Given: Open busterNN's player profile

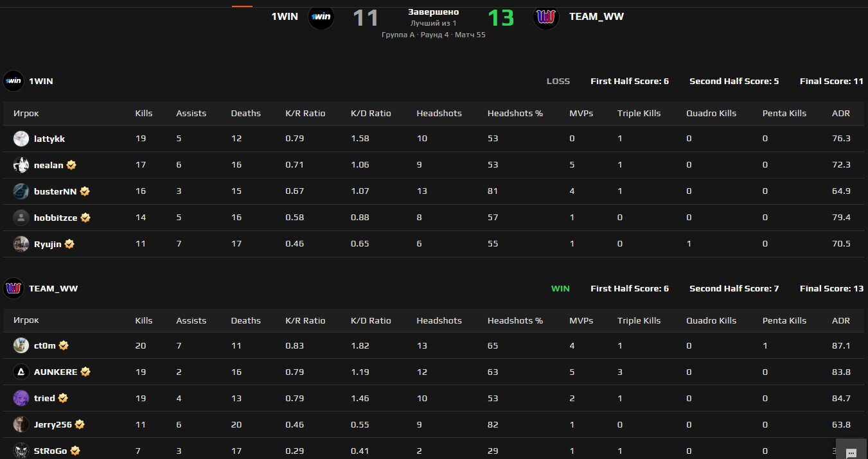Looking at the screenshot, I should pos(55,191).
